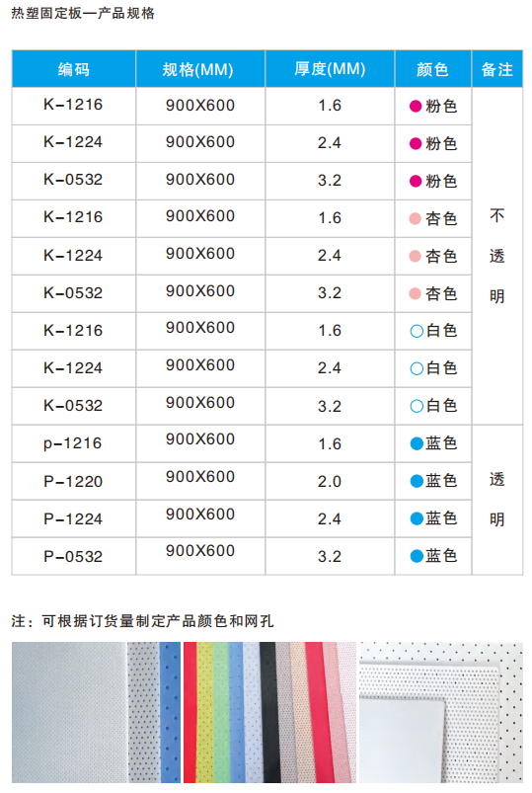Click the P-1220 code cell
The image size is (532, 793).
[x=74, y=481]
